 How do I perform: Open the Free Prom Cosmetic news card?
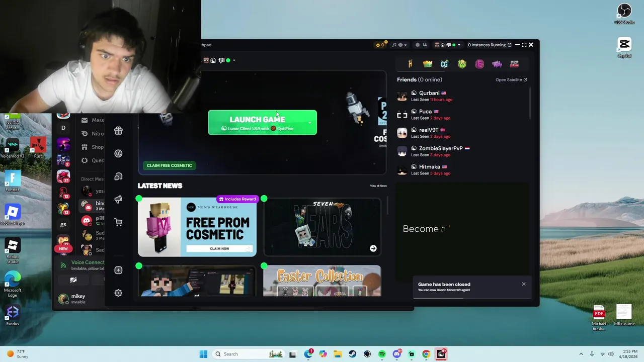click(x=197, y=227)
